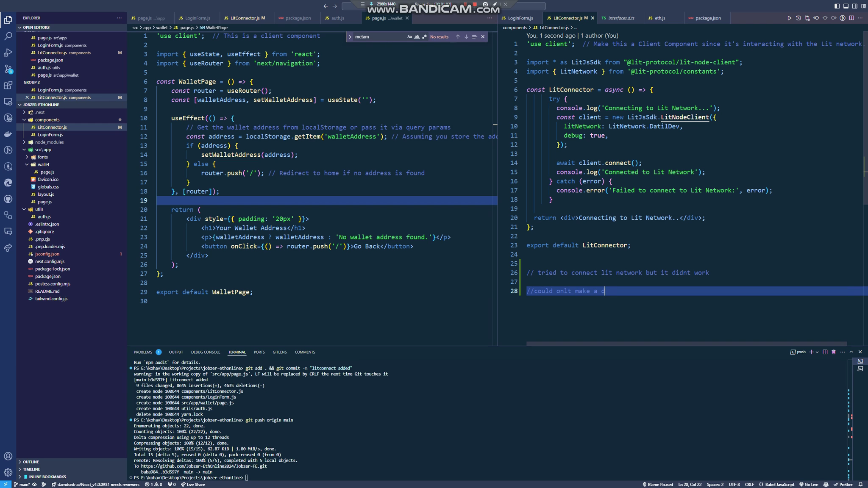This screenshot has width=868, height=488.
Task: Open the Source Control view
Action: coord(8,69)
